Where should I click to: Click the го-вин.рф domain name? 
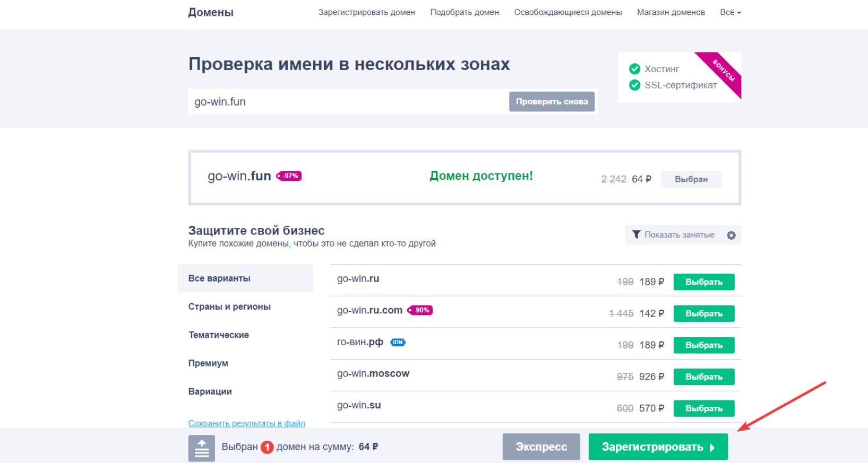[360, 342]
